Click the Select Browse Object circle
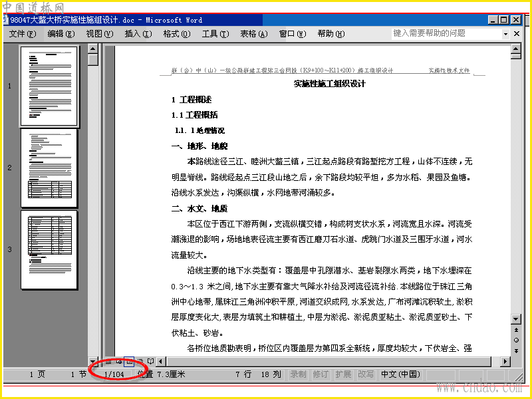This screenshot has height=399, width=532. click(516, 340)
